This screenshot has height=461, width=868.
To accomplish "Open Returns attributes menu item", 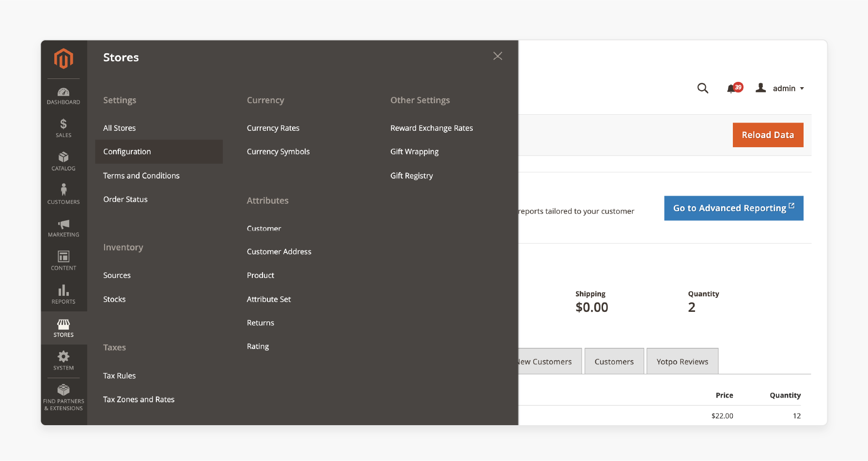I will click(261, 323).
